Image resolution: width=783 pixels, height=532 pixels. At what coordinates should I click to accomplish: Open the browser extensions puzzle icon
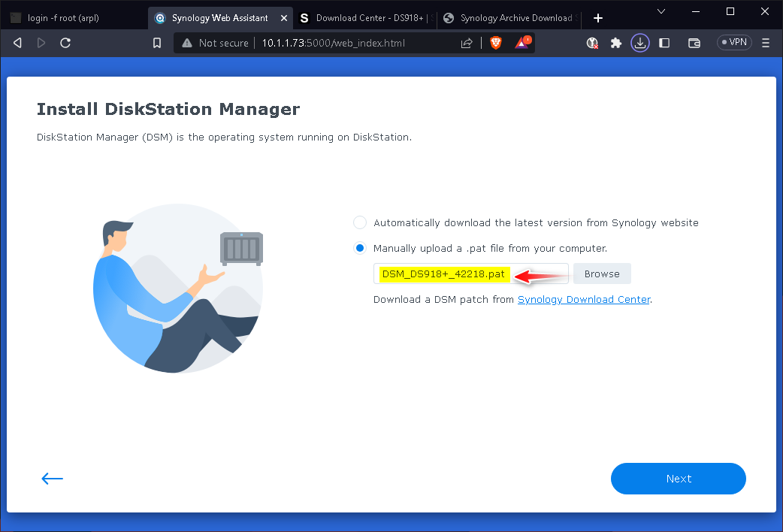(x=616, y=43)
